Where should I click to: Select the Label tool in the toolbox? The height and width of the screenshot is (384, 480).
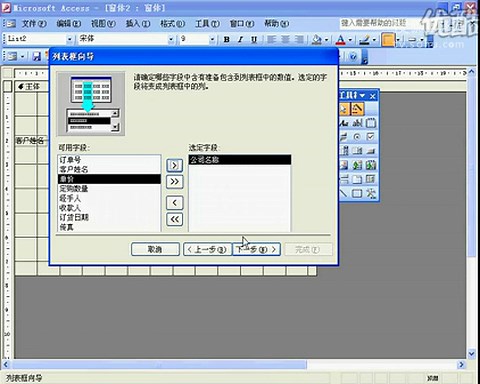[344, 123]
